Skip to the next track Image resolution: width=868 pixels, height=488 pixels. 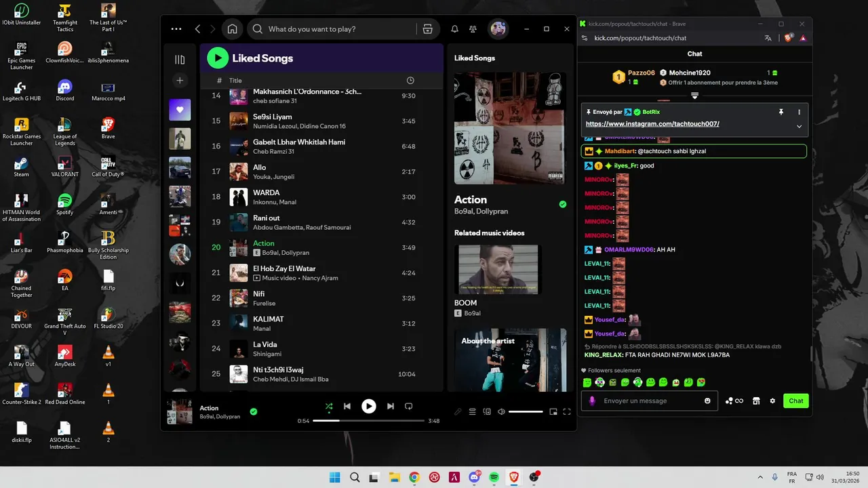point(390,406)
